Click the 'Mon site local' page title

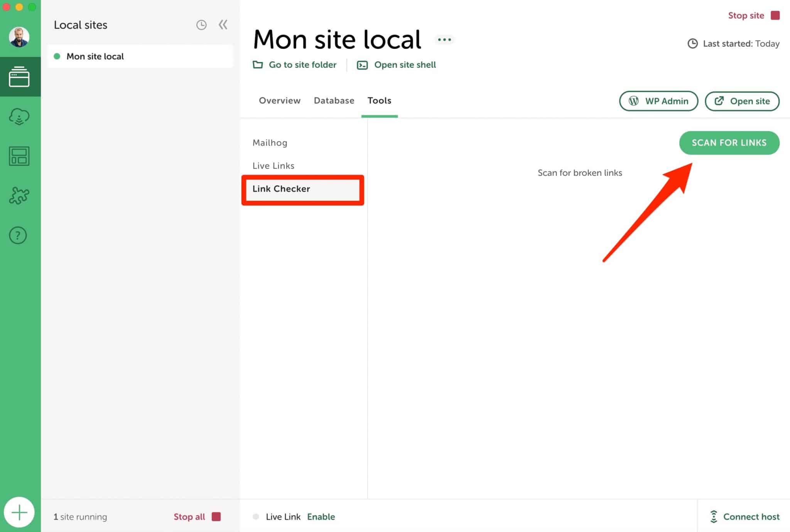point(337,39)
